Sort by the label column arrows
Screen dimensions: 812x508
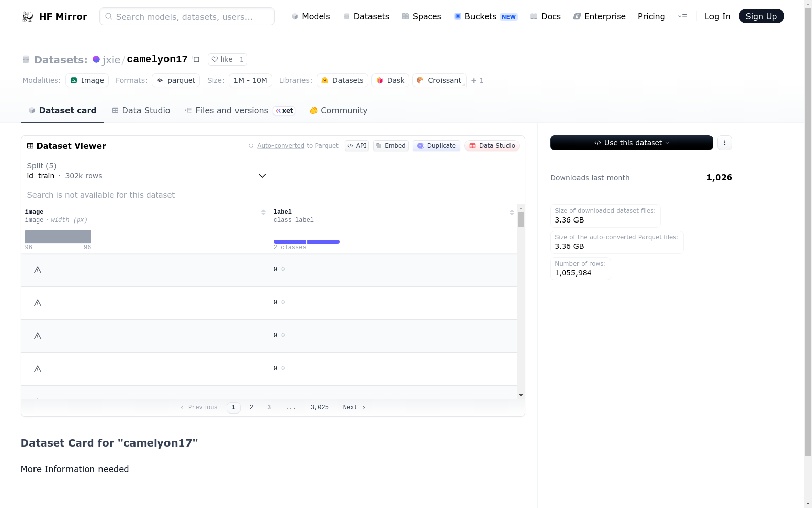pyautogui.click(x=512, y=212)
